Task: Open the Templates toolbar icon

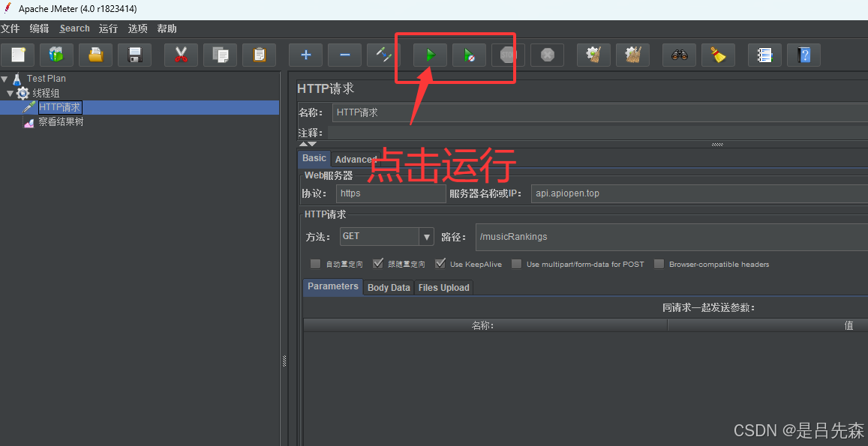Action: point(56,55)
